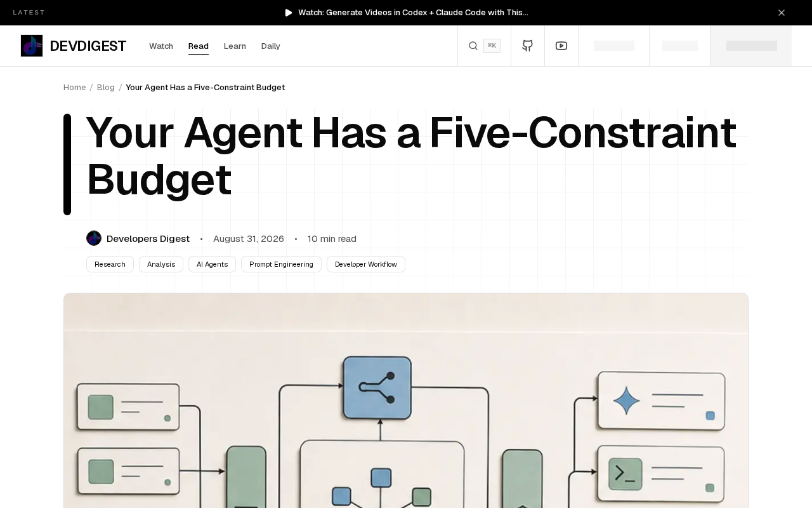
Task: Open the Daily nav menu
Action: [x=271, y=46]
